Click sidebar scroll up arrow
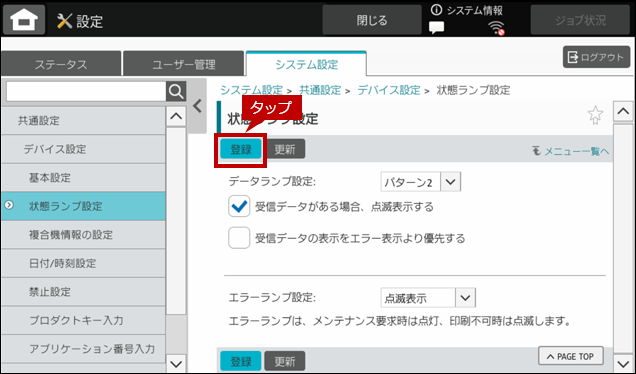636x374 pixels. tap(176, 116)
